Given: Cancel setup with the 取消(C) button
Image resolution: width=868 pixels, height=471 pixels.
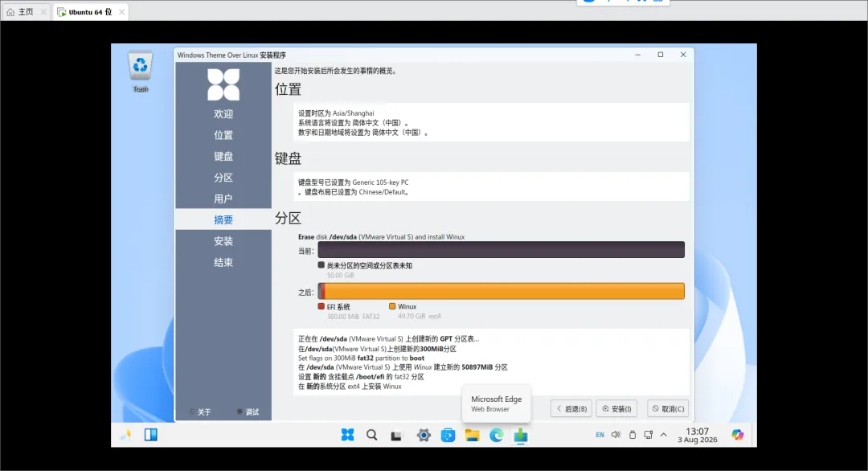Looking at the screenshot, I should click(x=668, y=408).
